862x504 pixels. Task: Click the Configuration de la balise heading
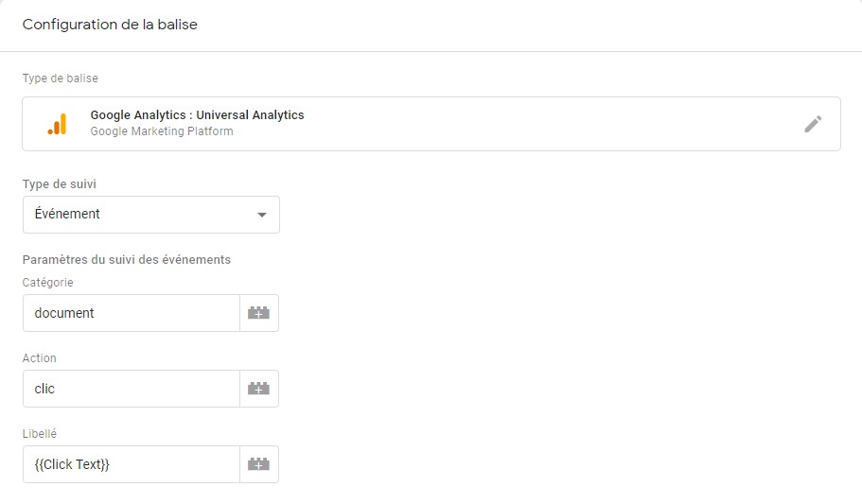coord(110,25)
